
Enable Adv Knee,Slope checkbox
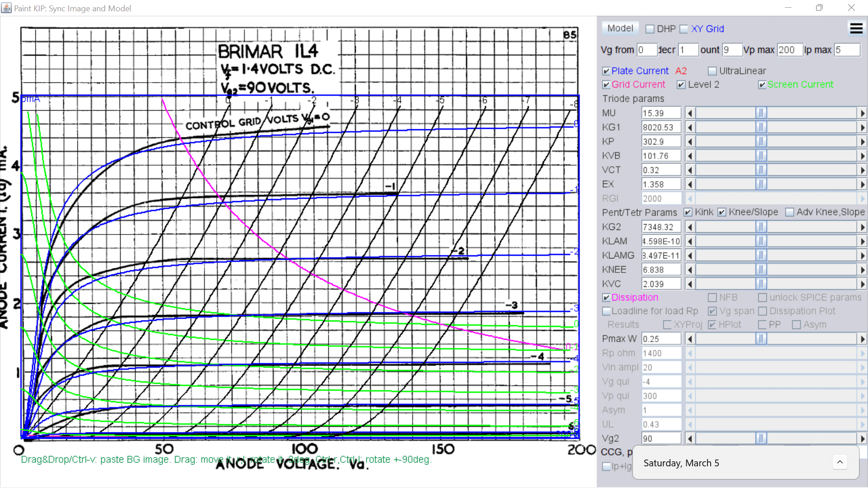pyautogui.click(x=789, y=212)
